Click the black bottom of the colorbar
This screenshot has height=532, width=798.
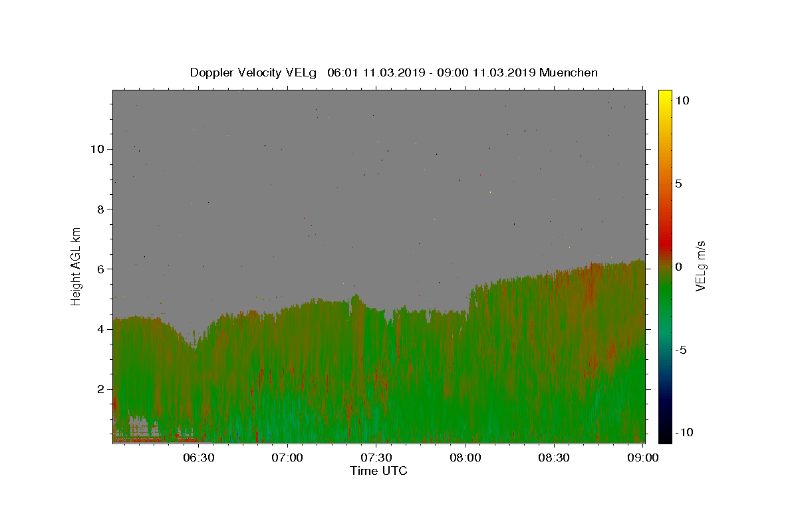(x=665, y=436)
